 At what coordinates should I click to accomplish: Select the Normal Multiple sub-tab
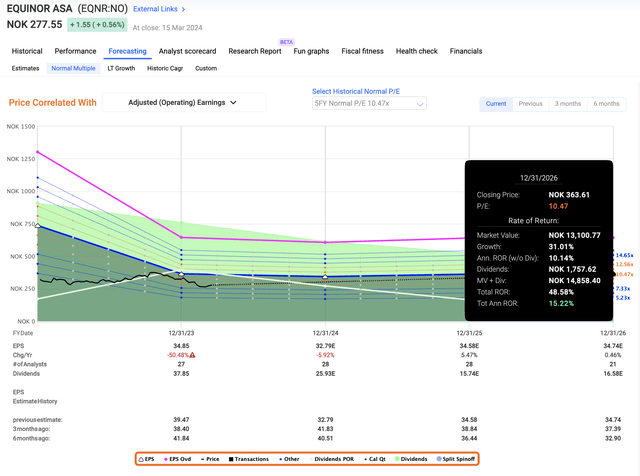point(73,68)
